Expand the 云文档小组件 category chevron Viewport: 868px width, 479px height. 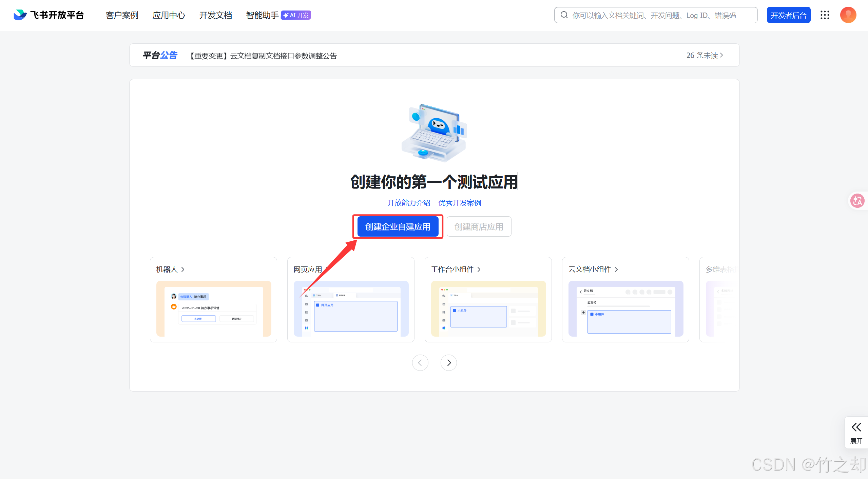[x=616, y=270]
